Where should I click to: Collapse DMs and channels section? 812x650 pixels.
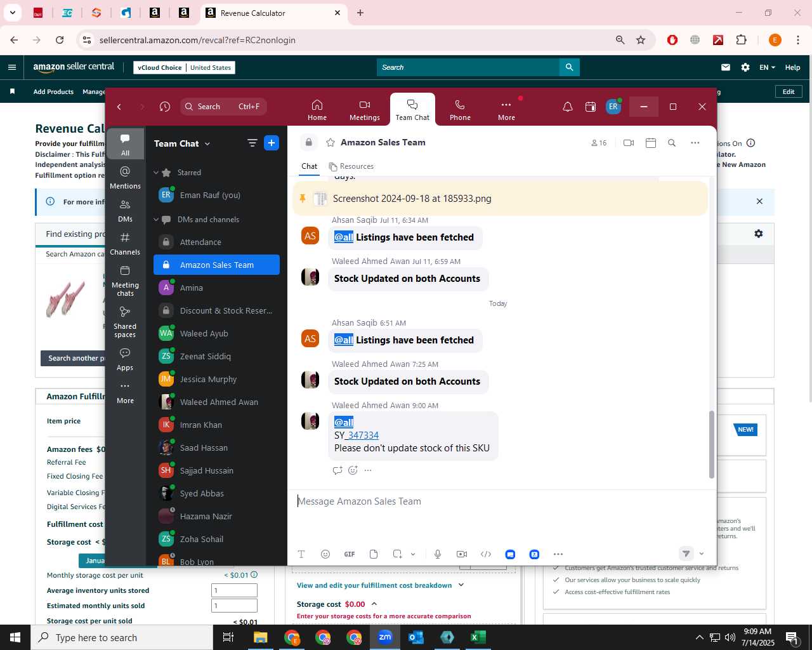point(156,220)
